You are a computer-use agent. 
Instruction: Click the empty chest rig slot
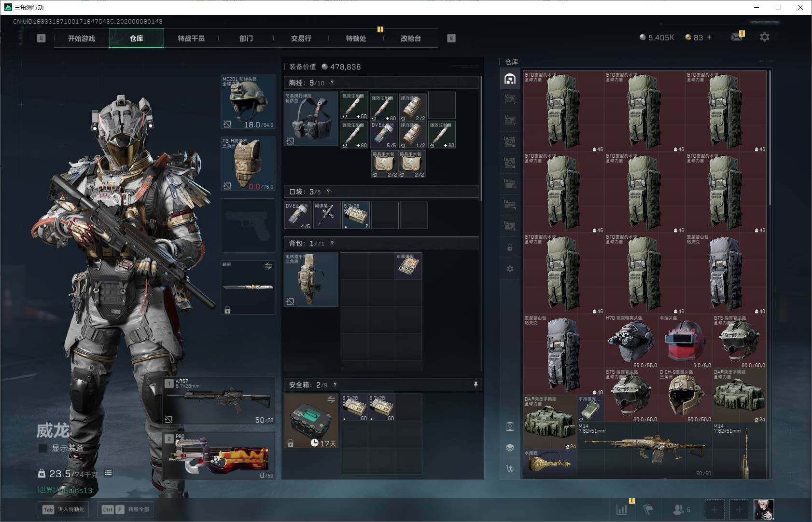point(442,105)
